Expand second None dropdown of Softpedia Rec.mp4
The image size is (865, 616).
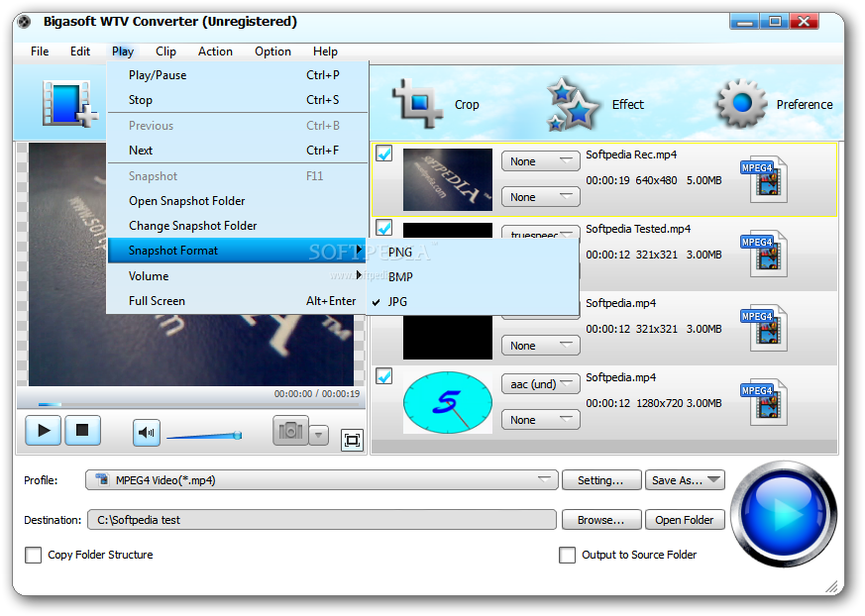pos(541,197)
